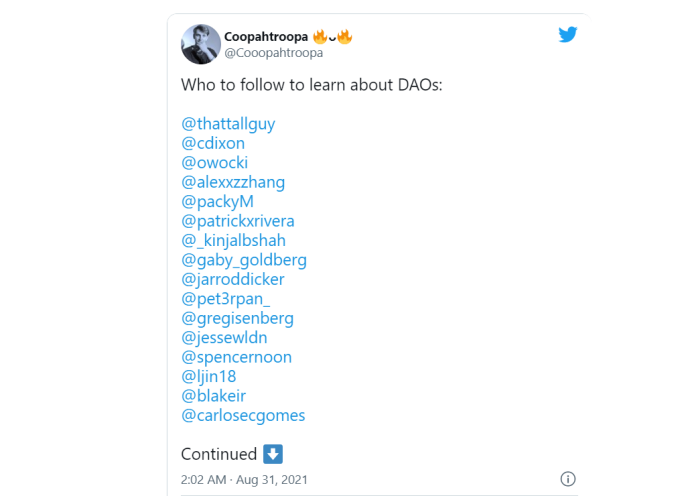Open Coopahtroopa's profile picture
Viewport: 687px width, 496px height.
point(201,44)
